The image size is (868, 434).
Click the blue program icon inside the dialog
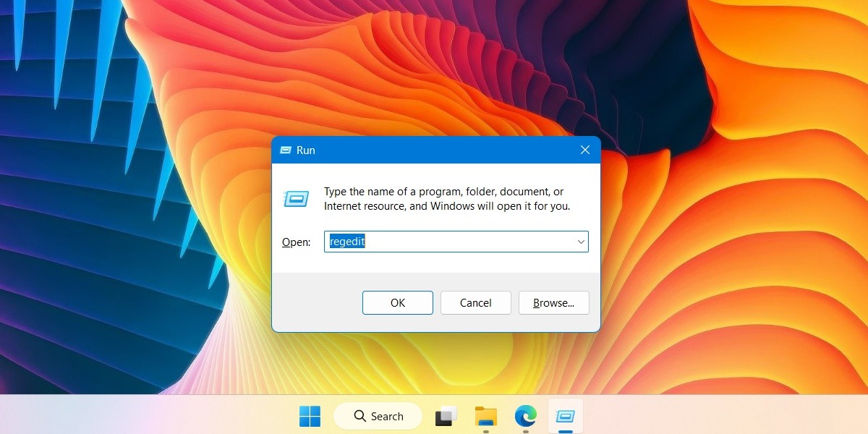click(296, 198)
